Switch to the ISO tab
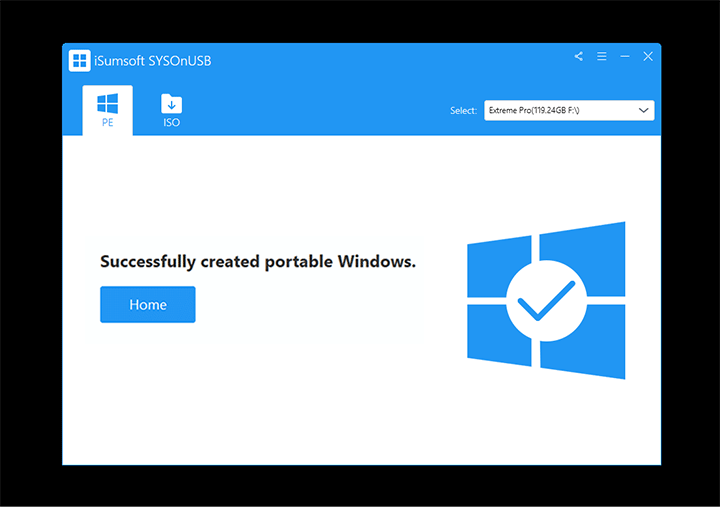 coord(171,110)
